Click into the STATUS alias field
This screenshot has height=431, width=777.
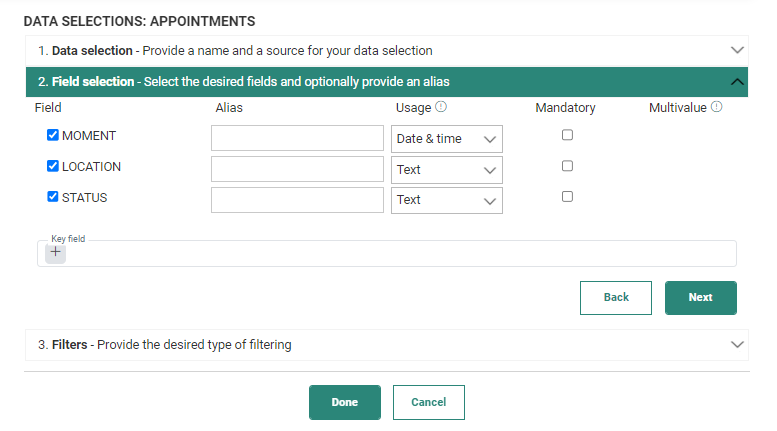tap(297, 200)
